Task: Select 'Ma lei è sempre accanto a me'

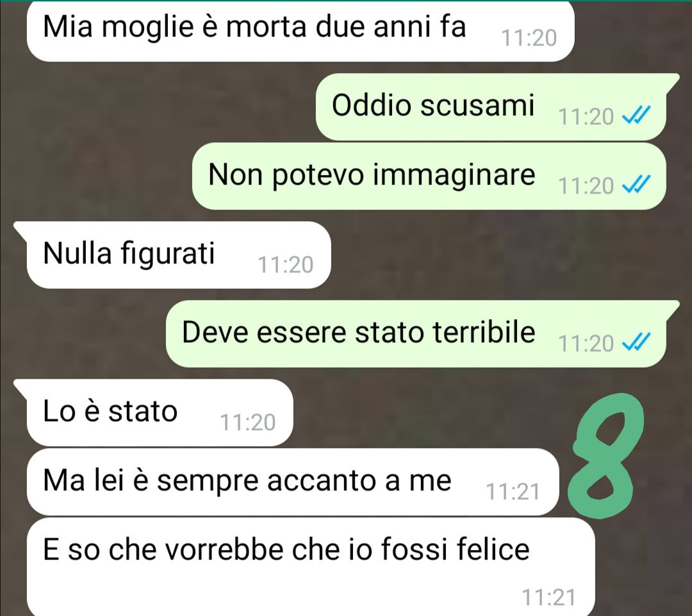Action: tap(292, 482)
